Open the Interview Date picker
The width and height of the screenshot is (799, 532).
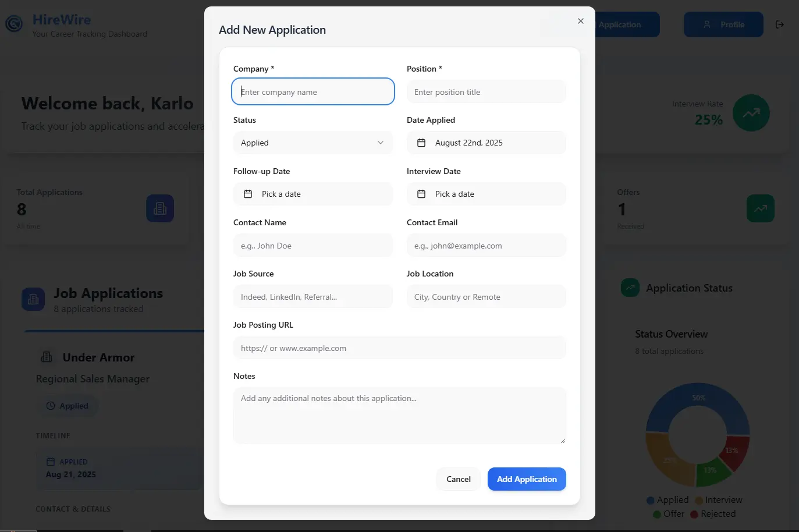[x=486, y=194]
